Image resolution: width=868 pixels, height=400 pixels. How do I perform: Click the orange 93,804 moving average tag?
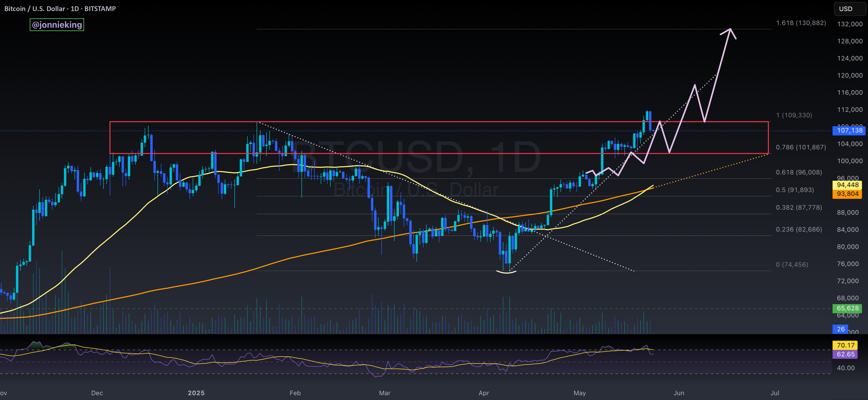pyautogui.click(x=847, y=193)
